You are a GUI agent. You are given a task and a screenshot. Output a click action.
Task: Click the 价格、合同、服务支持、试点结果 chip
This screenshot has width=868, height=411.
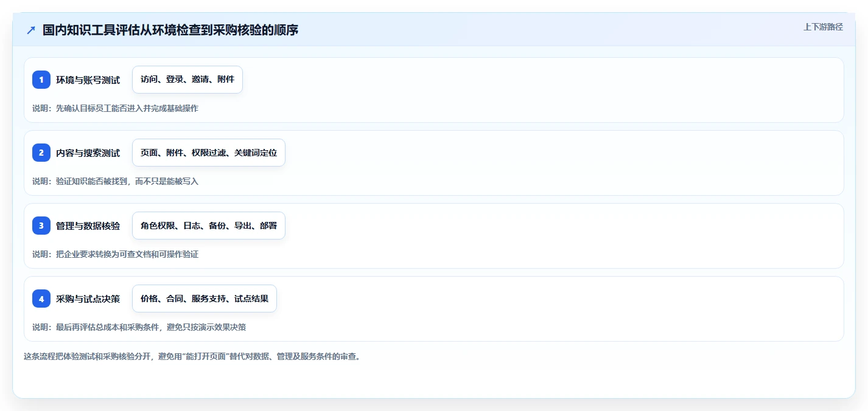click(205, 299)
